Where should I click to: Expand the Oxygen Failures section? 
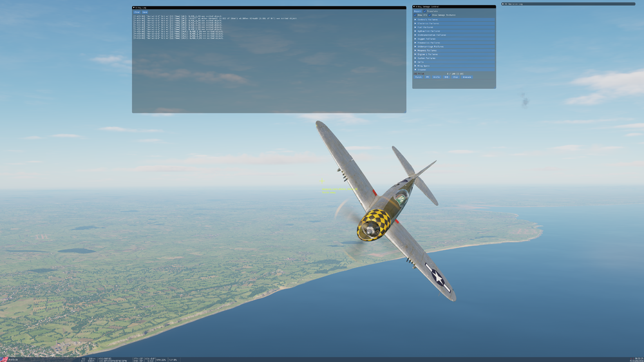pos(454,39)
